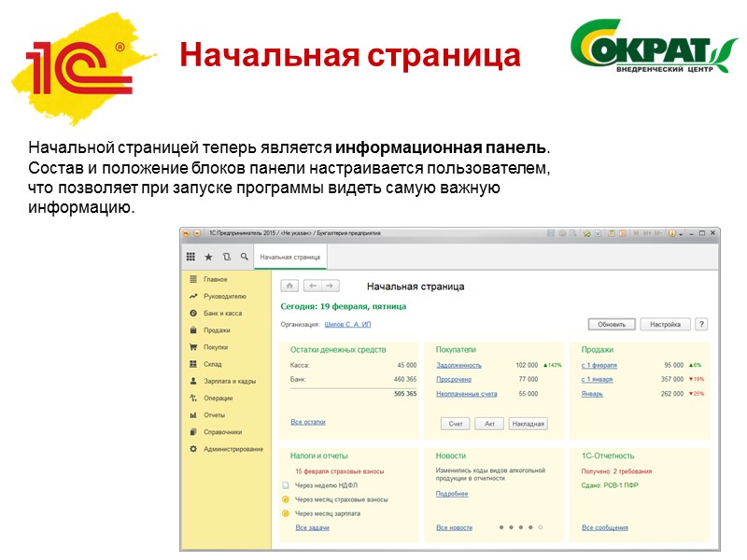Open the Все остатки link
Image resolution: width=747 pixels, height=560 pixels.
308,422
